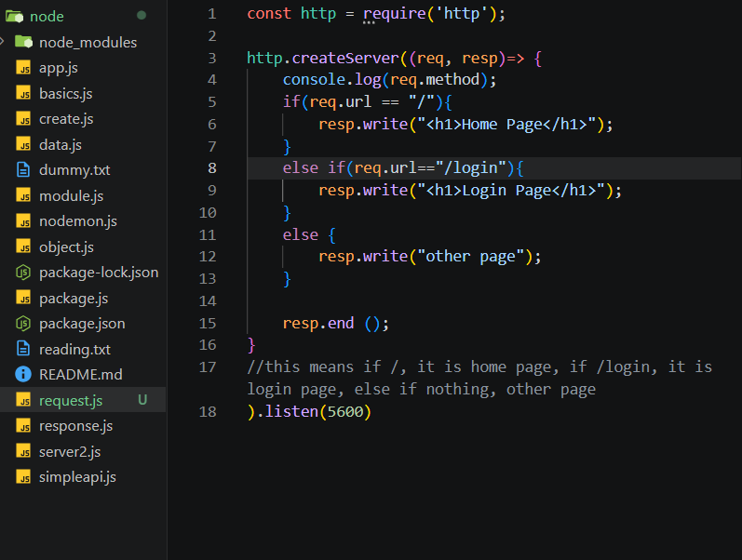The height and width of the screenshot is (560, 742).
Task: Click the JS icon beside nodemon.js
Action: (x=23, y=220)
